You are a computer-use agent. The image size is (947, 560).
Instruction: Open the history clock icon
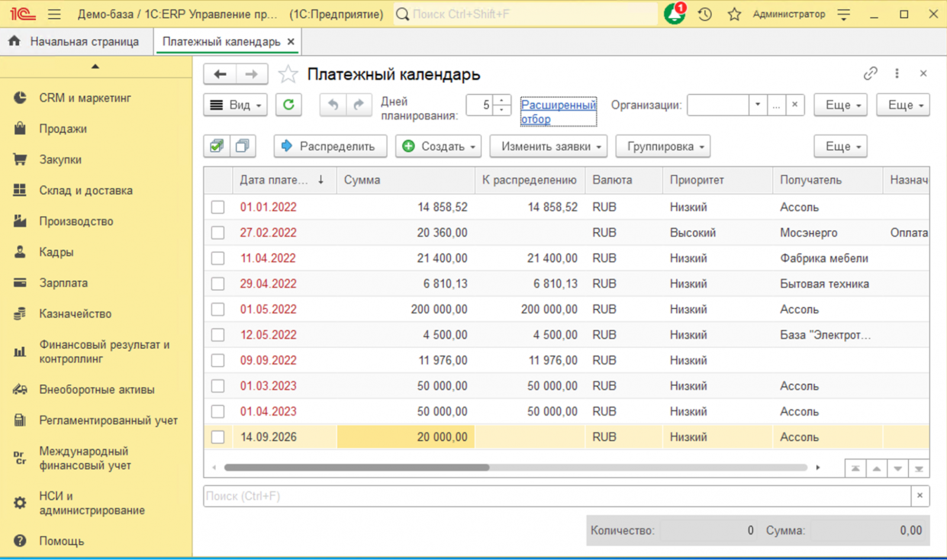coord(704,14)
